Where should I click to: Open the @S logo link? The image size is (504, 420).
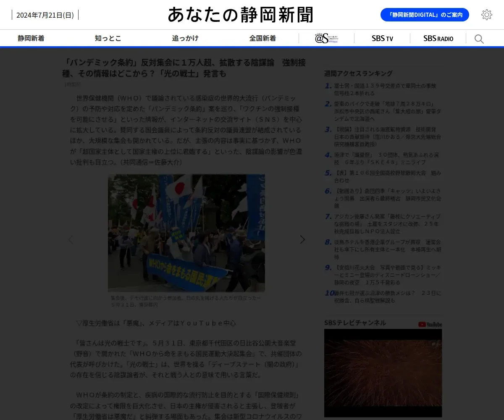coord(326,38)
